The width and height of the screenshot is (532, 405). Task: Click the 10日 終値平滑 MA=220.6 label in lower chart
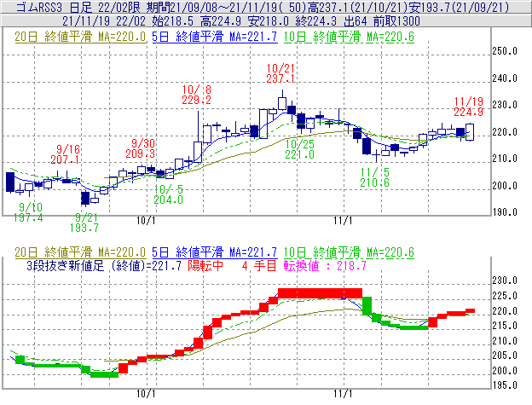[349, 252]
